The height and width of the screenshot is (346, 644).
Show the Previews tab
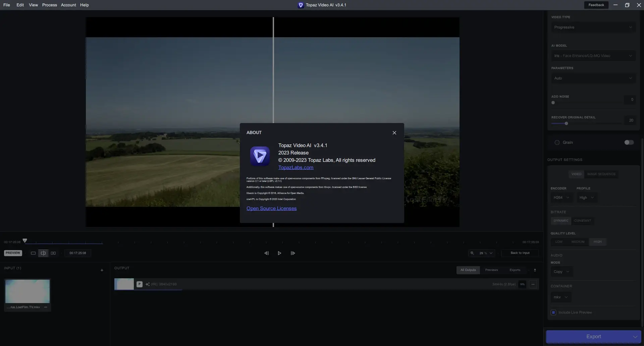tap(491, 270)
